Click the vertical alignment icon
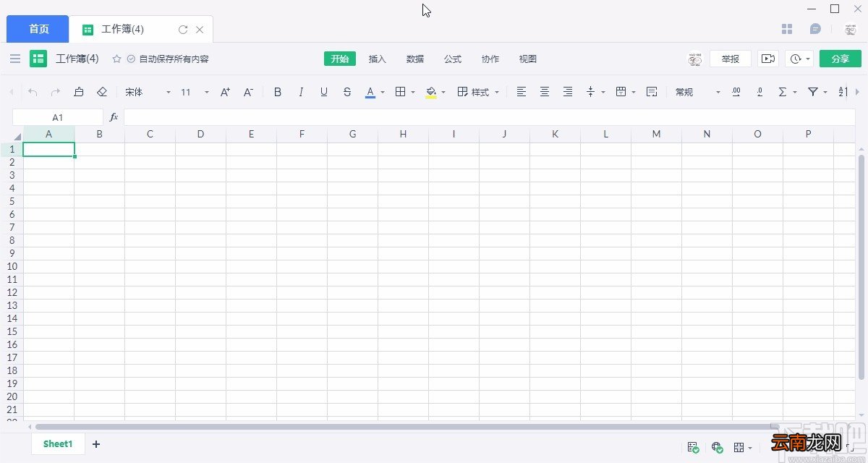Image resolution: width=868 pixels, height=463 pixels. (x=591, y=92)
